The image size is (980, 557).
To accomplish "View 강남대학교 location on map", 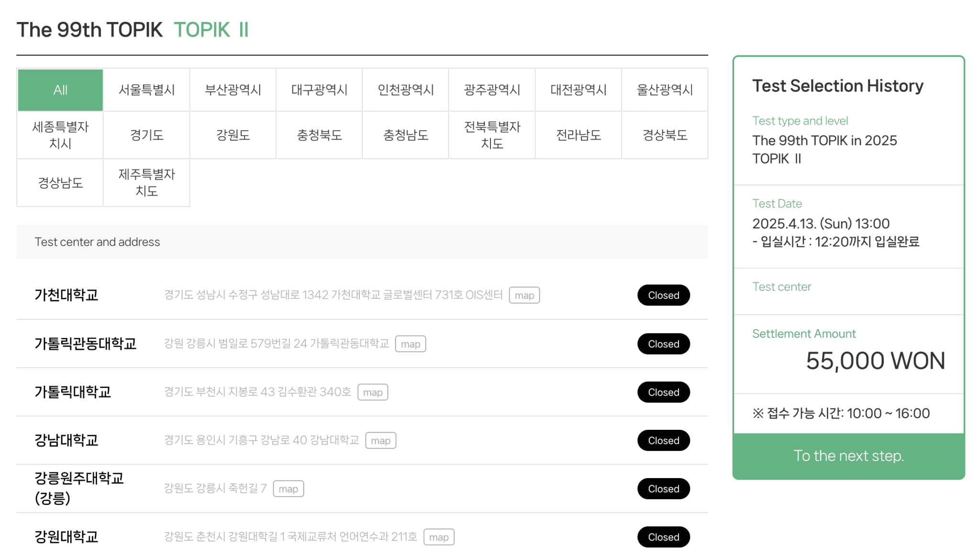I will pos(380,440).
